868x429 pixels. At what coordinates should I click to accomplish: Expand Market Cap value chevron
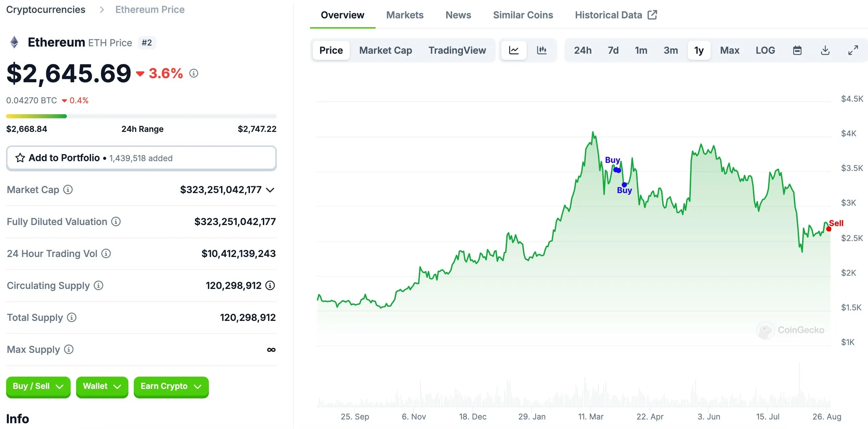[x=270, y=190]
